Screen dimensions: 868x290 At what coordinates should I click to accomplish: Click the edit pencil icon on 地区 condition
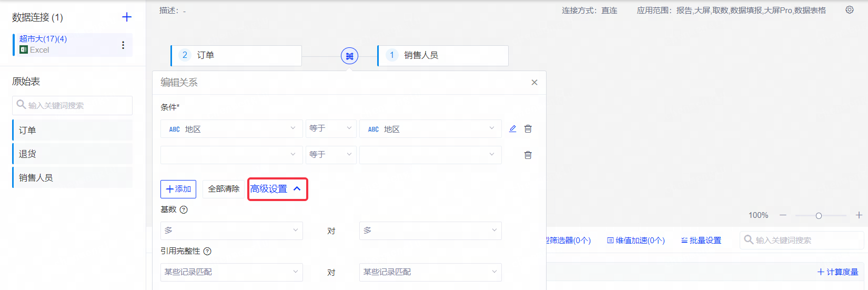point(512,129)
